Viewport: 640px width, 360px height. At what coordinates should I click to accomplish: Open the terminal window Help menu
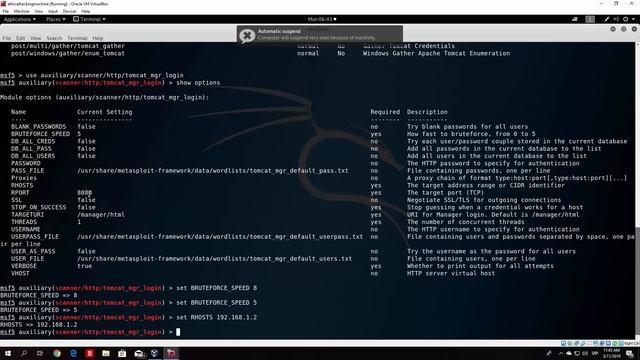coord(98,38)
